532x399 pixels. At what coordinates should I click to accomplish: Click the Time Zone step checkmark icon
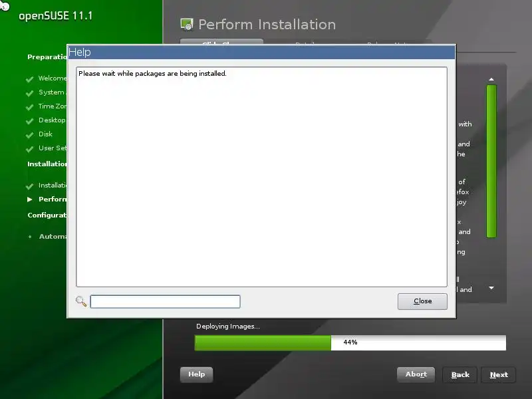point(29,107)
